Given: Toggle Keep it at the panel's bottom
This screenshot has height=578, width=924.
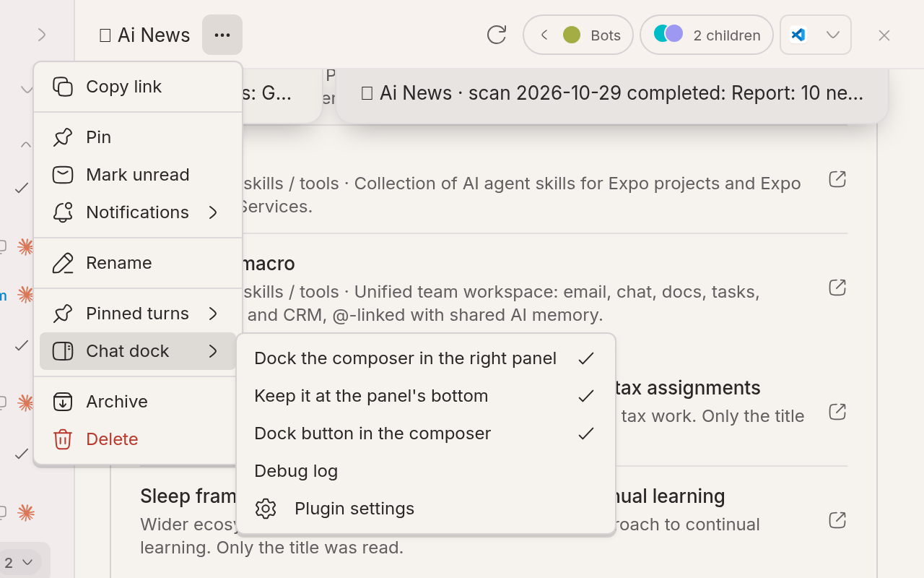Looking at the screenshot, I should pos(426,396).
